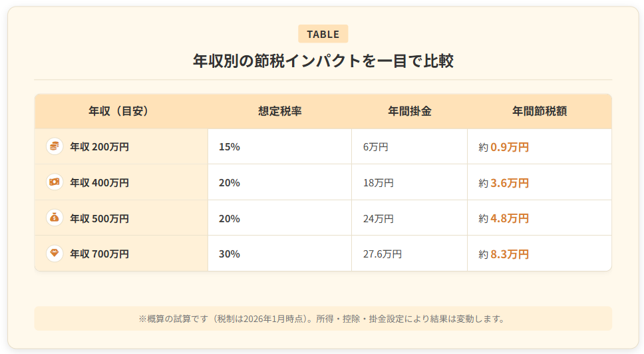Screen dimensions: 644x354
Task: Click the 15% tax rate cell
Action: [230, 147]
